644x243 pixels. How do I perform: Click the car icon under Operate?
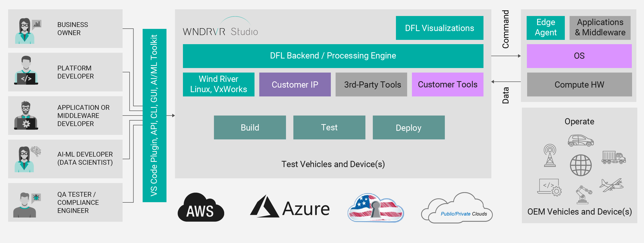tap(581, 140)
